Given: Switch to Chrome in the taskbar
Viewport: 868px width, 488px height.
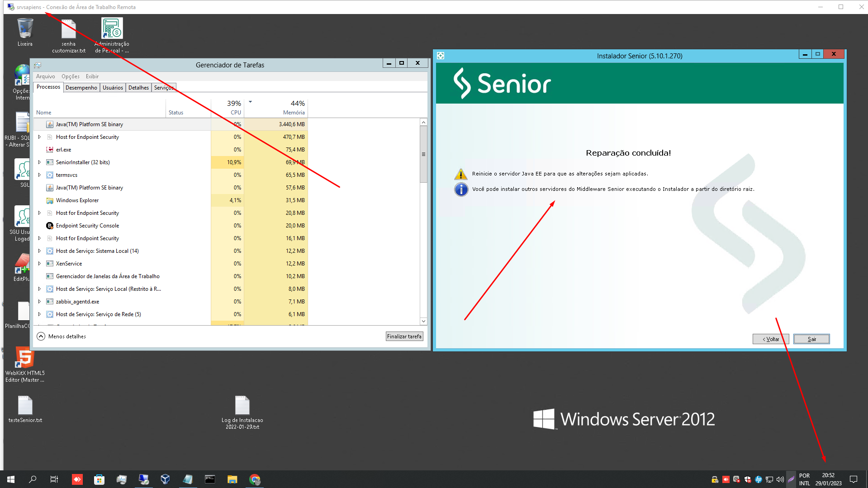Looking at the screenshot, I should coord(255,479).
